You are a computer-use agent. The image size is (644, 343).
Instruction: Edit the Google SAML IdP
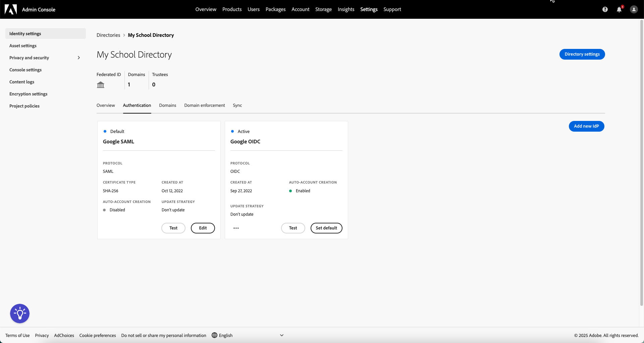pyautogui.click(x=203, y=228)
